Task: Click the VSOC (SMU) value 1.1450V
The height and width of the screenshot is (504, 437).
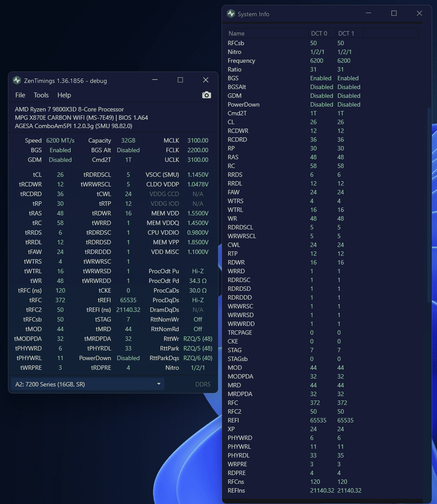Action: tap(198, 175)
